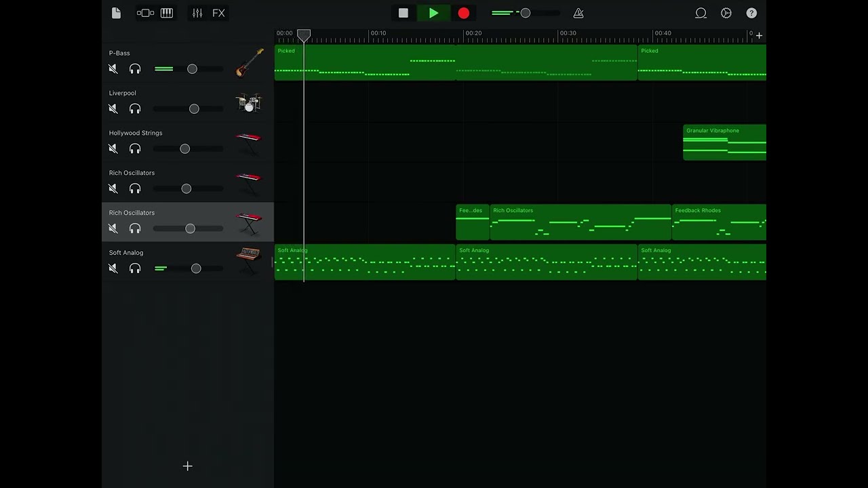Click the 00:30 mark on the ruler

(x=568, y=33)
